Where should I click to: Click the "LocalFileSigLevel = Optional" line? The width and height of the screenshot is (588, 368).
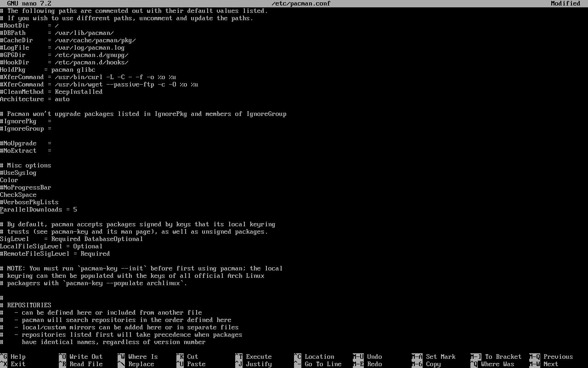(x=51, y=246)
